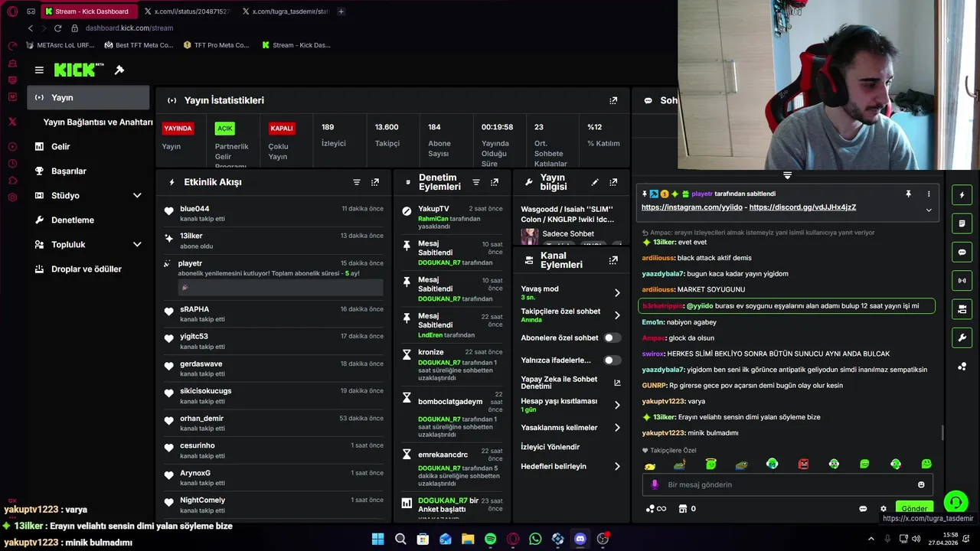Open Spotify from the taskbar

(490, 539)
